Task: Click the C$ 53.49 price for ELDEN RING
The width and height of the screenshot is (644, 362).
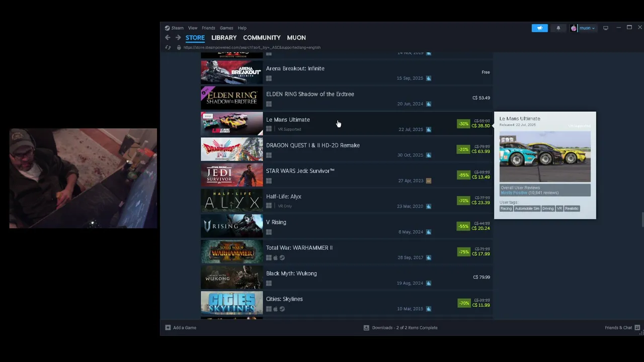Action: (481, 98)
